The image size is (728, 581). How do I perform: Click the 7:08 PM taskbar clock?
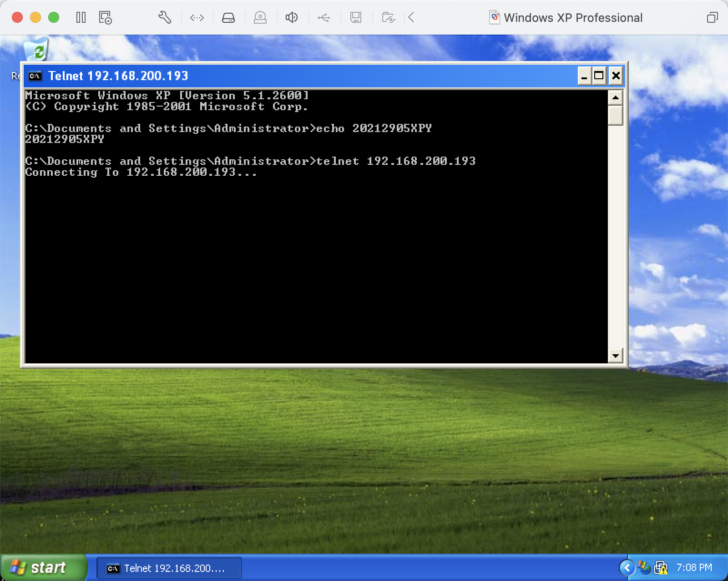tap(694, 568)
